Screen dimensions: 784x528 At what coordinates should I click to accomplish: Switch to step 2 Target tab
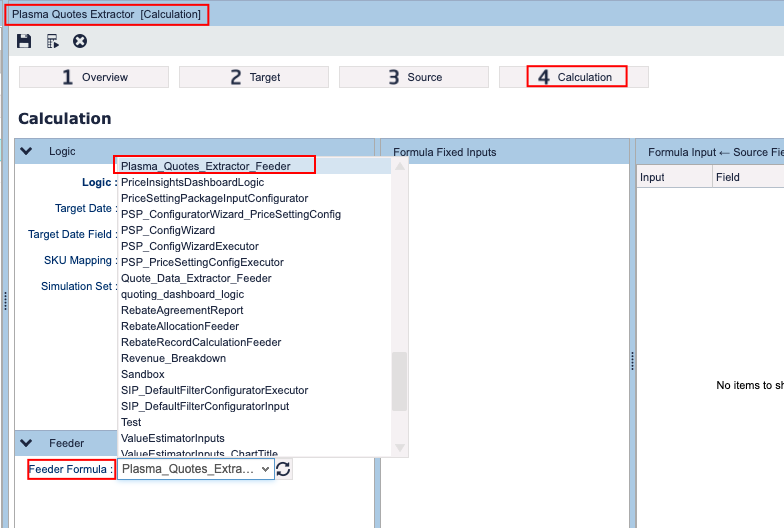pyautogui.click(x=254, y=77)
